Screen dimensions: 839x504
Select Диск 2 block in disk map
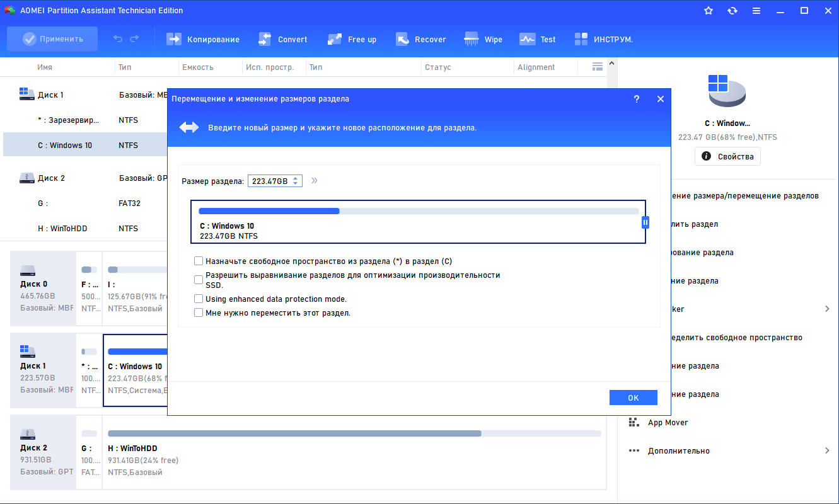point(43,452)
